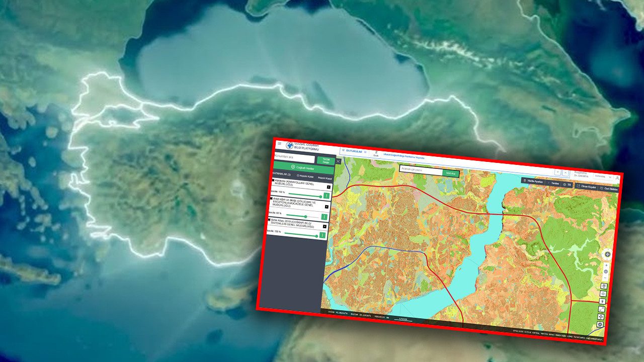Click the map zoom out minus button
644x362 pixels.
[x=606, y=278]
